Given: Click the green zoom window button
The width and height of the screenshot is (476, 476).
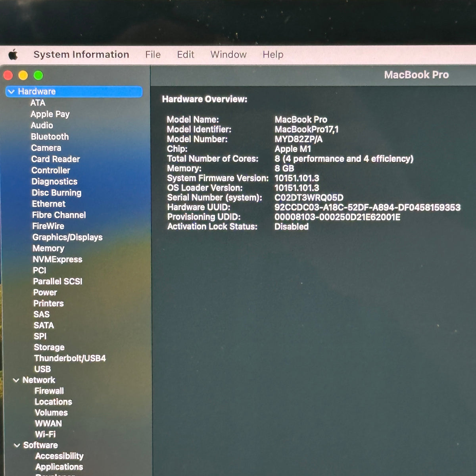Looking at the screenshot, I should point(38,75).
